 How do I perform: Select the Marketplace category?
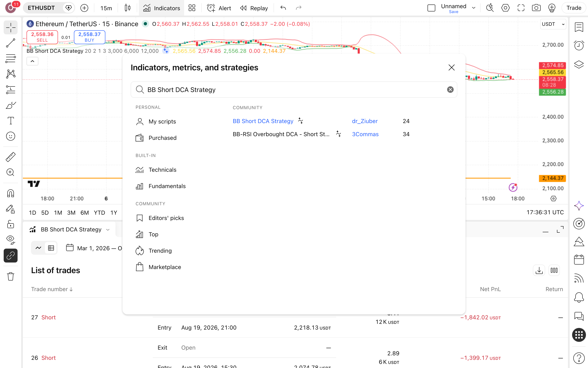point(158,267)
